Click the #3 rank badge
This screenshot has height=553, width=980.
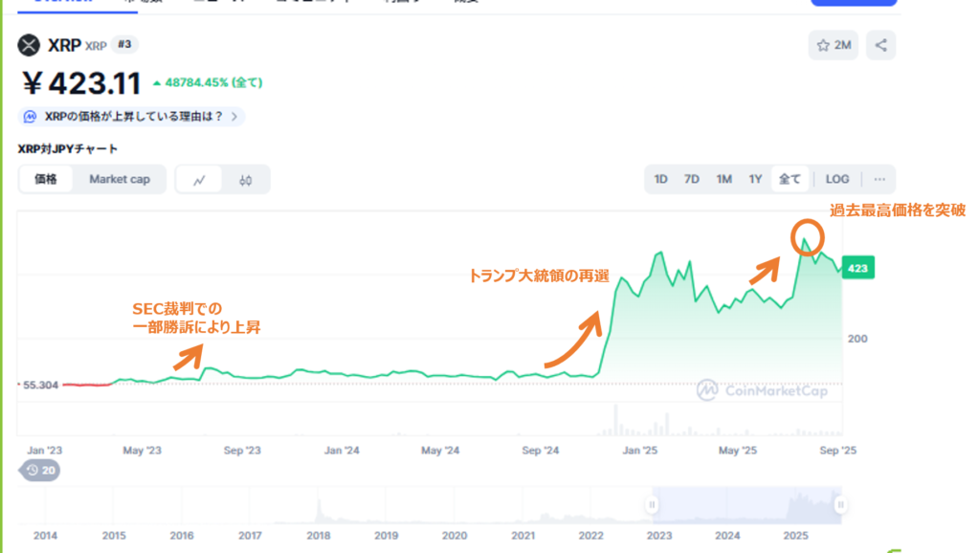[x=123, y=44]
